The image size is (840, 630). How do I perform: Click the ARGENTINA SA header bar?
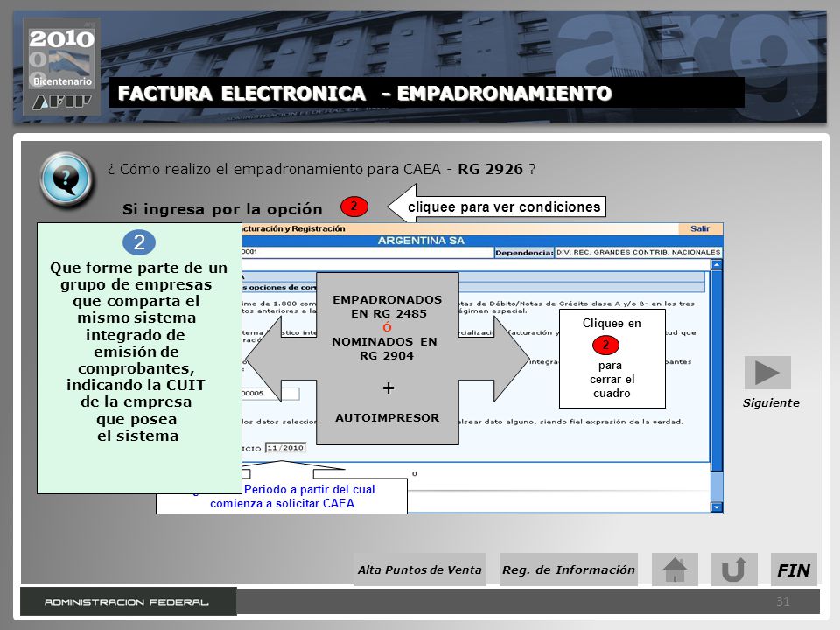pyautogui.click(x=421, y=241)
